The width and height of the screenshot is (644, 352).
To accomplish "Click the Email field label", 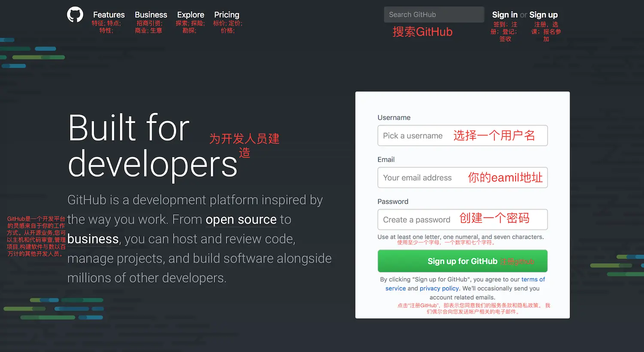I will click(386, 159).
